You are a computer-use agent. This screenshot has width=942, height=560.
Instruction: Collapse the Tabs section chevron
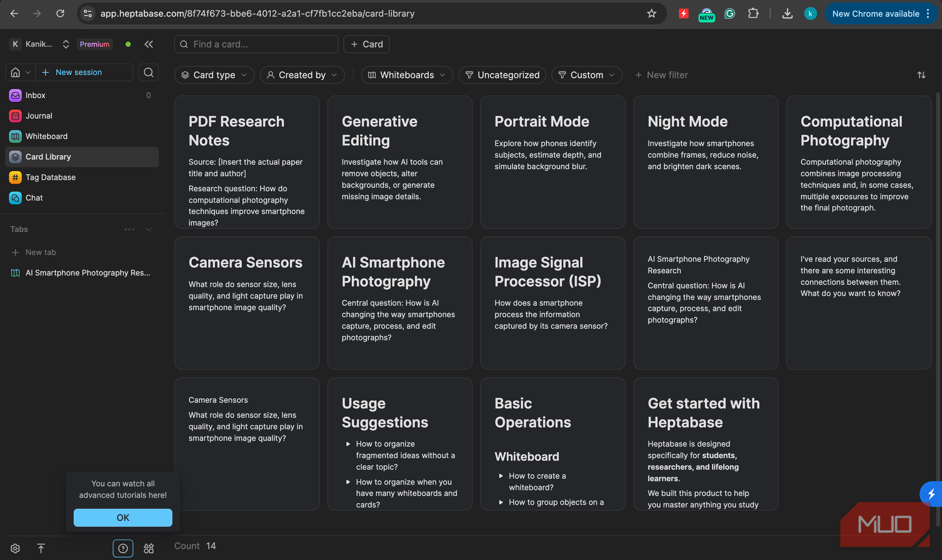click(149, 229)
